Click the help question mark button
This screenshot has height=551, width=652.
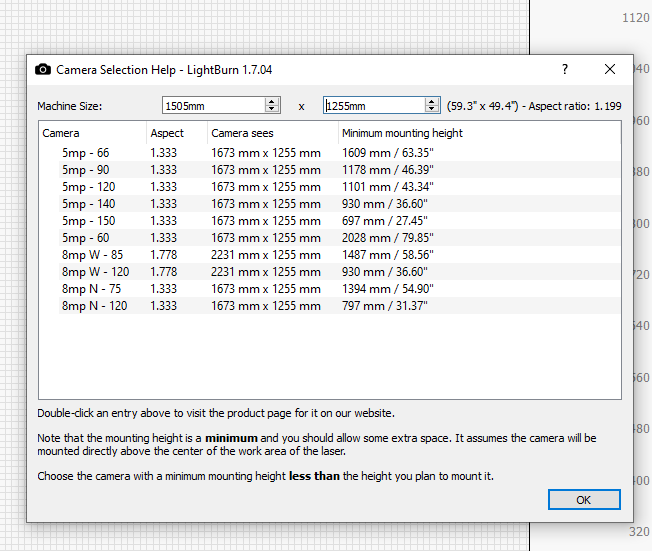coord(565,69)
